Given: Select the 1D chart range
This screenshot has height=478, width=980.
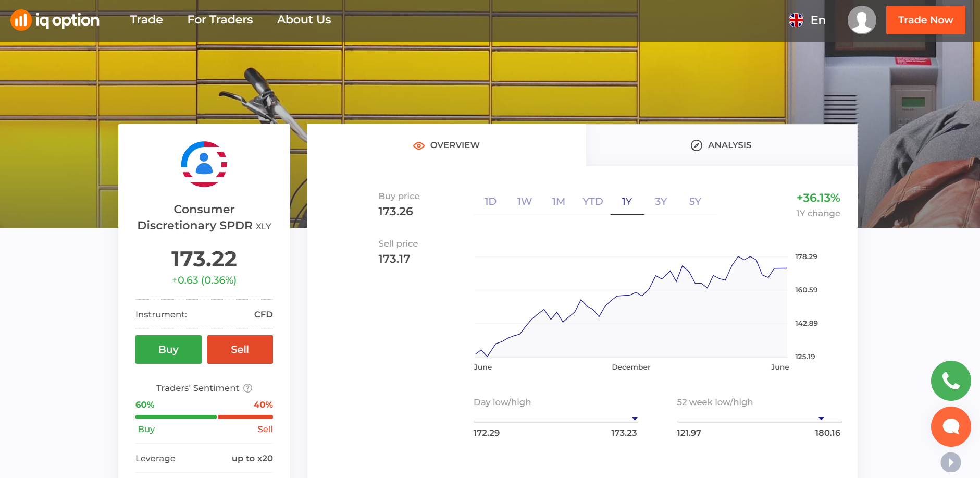Looking at the screenshot, I should [x=490, y=201].
